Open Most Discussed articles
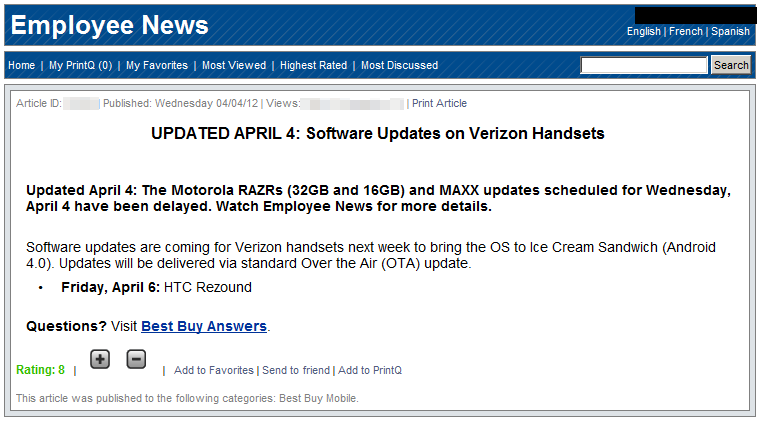The height and width of the screenshot is (422, 762). pos(399,66)
